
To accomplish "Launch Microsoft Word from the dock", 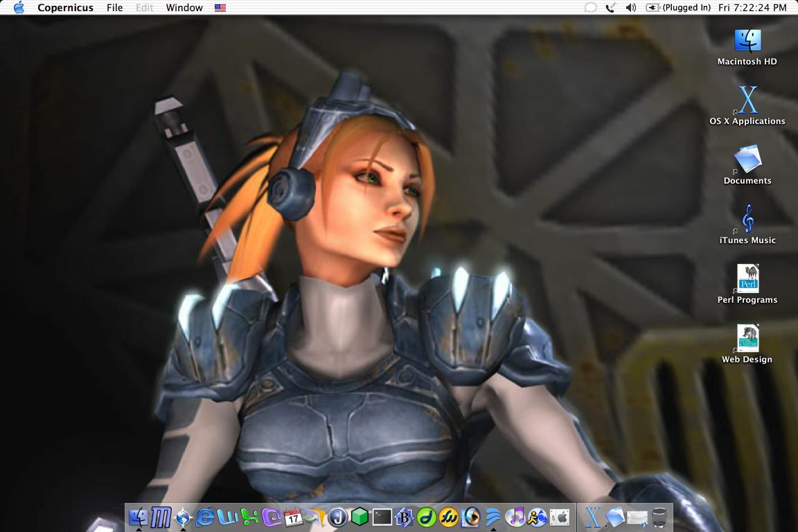I will (227, 517).
